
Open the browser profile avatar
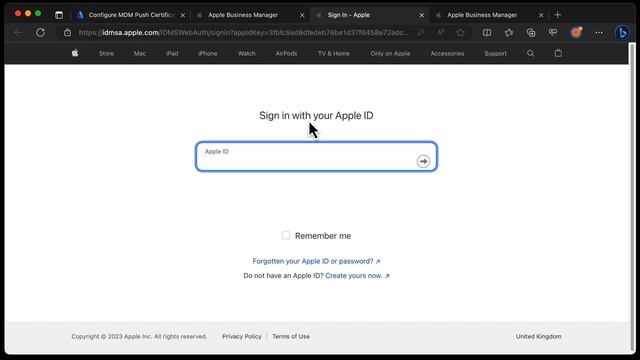pyautogui.click(x=576, y=32)
